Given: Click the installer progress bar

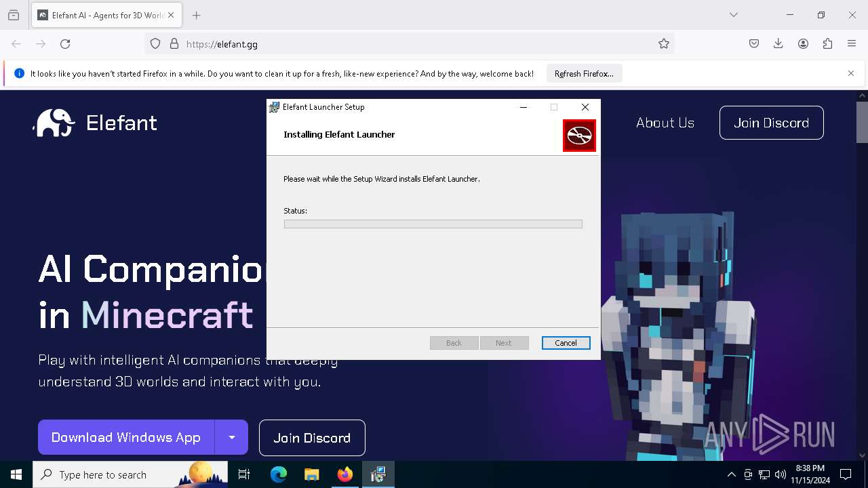Looking at the screenshot, I should [433, 224].
